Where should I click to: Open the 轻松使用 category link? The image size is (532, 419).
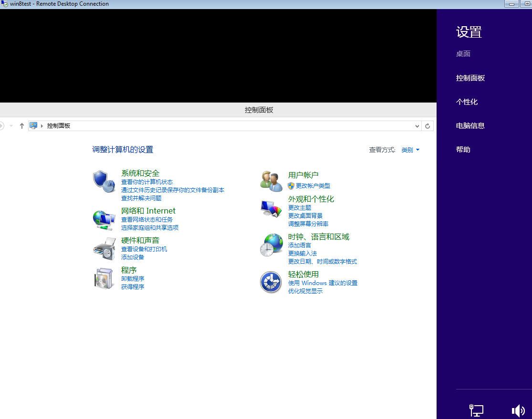[303, 274]
